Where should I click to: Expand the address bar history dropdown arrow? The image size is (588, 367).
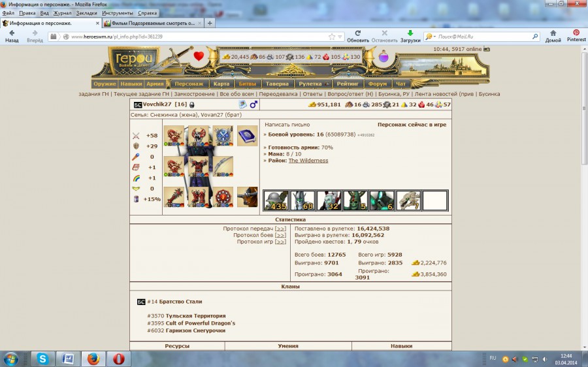[340, 37]
